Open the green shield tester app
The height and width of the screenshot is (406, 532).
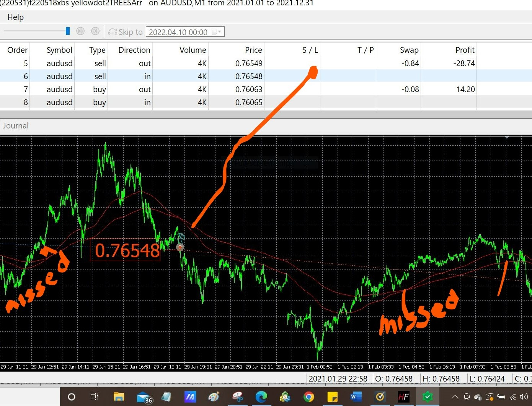pos(428,397)
